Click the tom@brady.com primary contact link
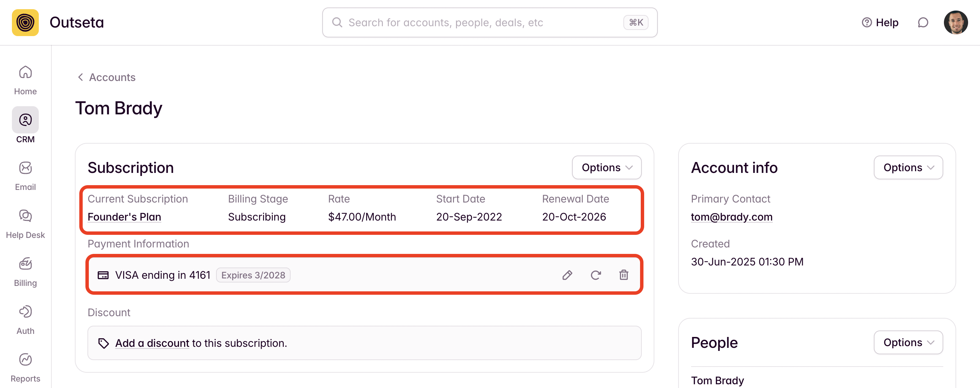 [731, 217]
